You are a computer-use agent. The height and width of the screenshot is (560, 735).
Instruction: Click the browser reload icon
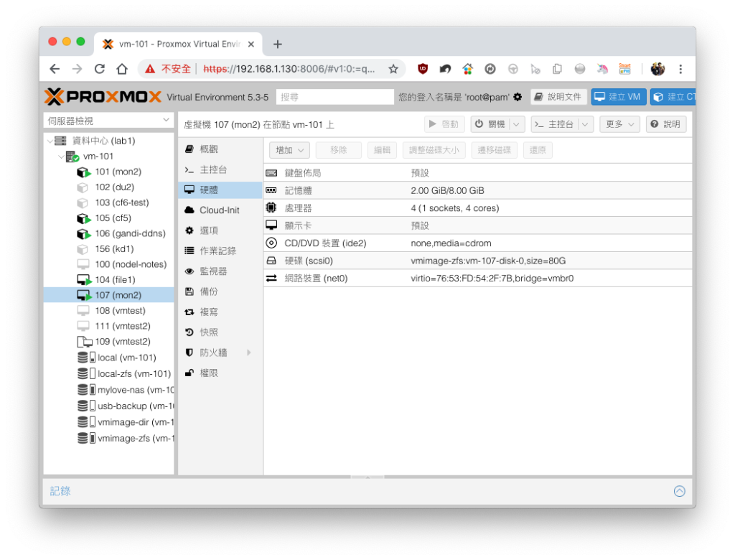point(99,69)
